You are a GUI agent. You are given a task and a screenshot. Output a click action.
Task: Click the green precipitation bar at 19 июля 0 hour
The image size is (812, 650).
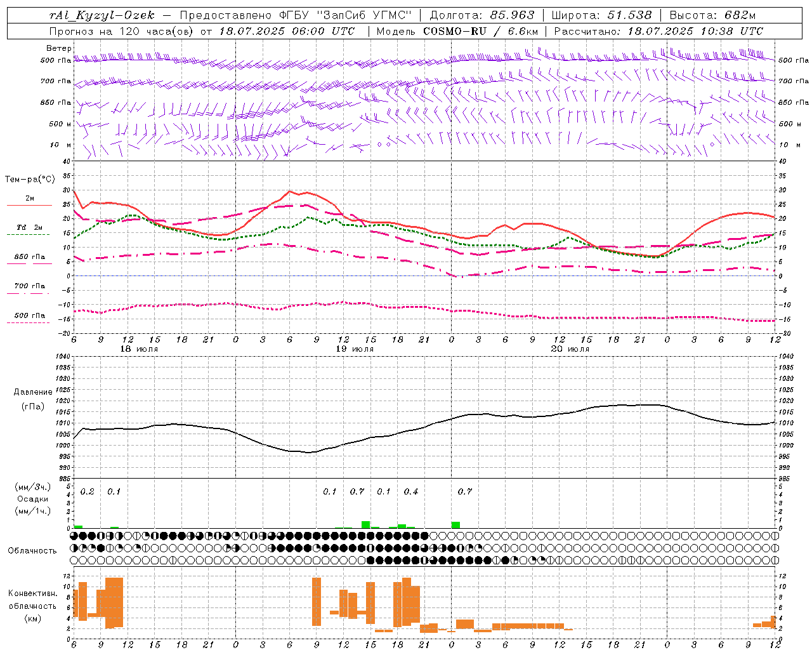[455, 525]
